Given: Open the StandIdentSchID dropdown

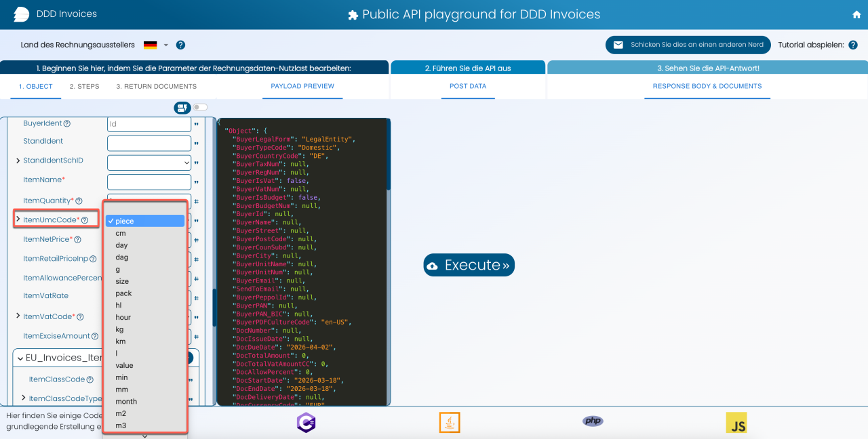Looking at the screenshot, I should pos(149,163).
